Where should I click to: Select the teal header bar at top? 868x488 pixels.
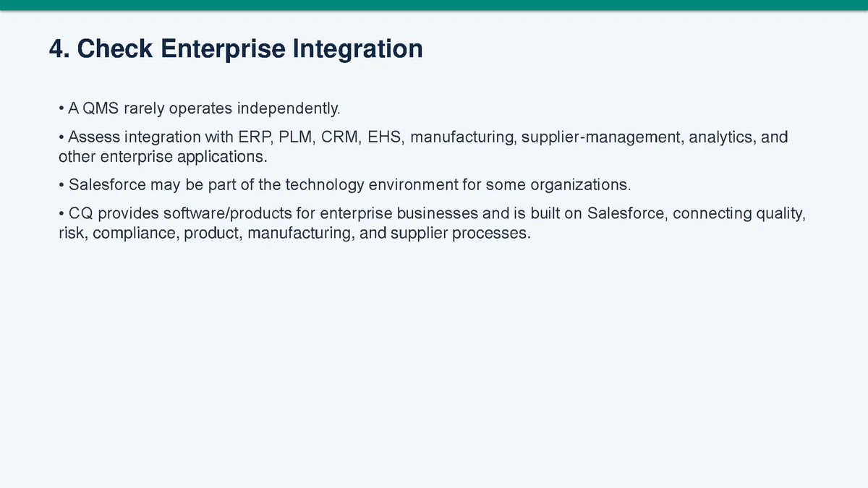434,5
